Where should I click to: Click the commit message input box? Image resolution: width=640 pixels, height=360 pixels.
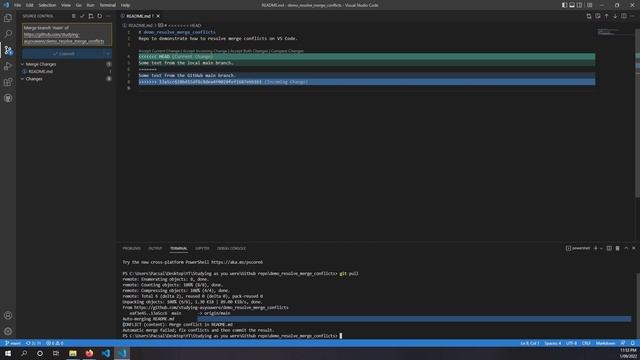click(x=67, y=34)
